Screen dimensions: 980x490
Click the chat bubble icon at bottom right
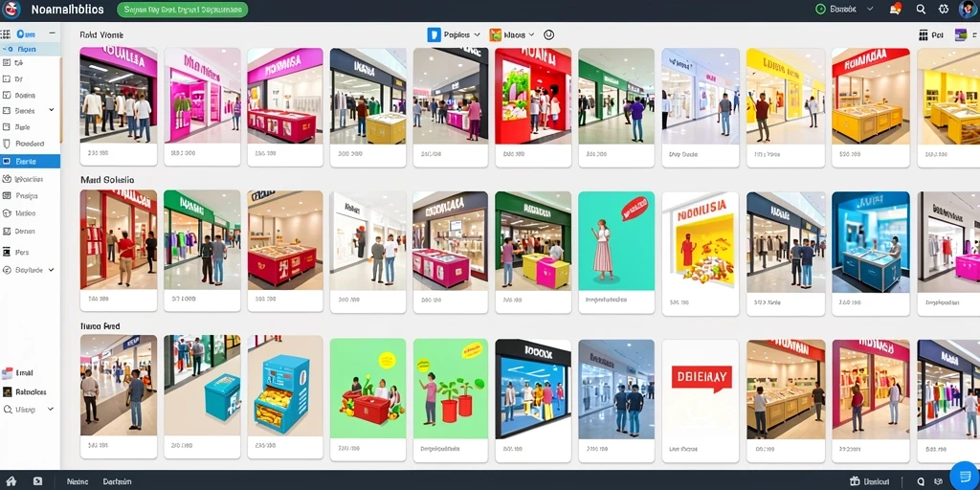pyautogui.click(x=965, y=477)
